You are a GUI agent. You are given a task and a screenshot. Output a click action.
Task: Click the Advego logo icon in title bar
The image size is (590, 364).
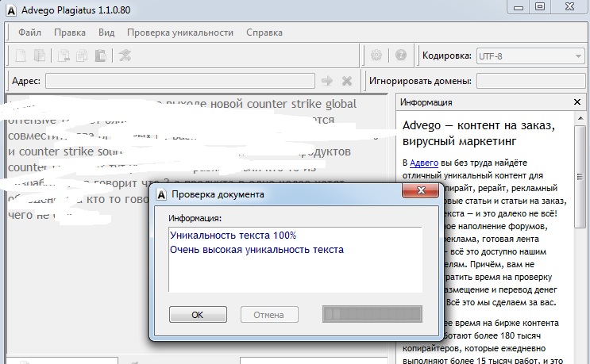(11, 10)
